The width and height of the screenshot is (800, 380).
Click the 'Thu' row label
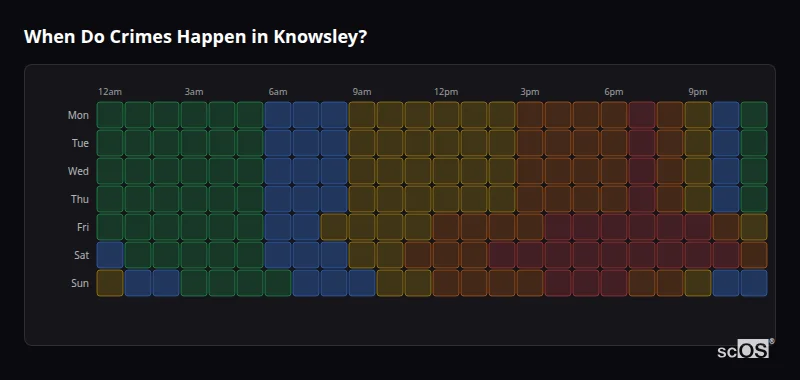[80, 199]
